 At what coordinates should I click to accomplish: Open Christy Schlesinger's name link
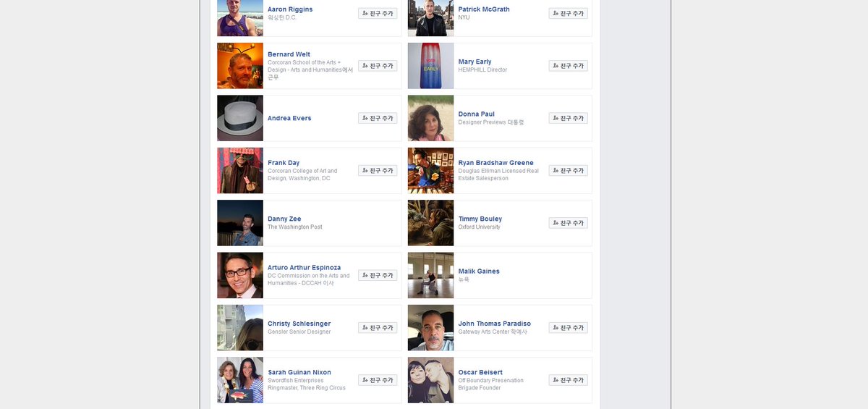pos(299,324)
